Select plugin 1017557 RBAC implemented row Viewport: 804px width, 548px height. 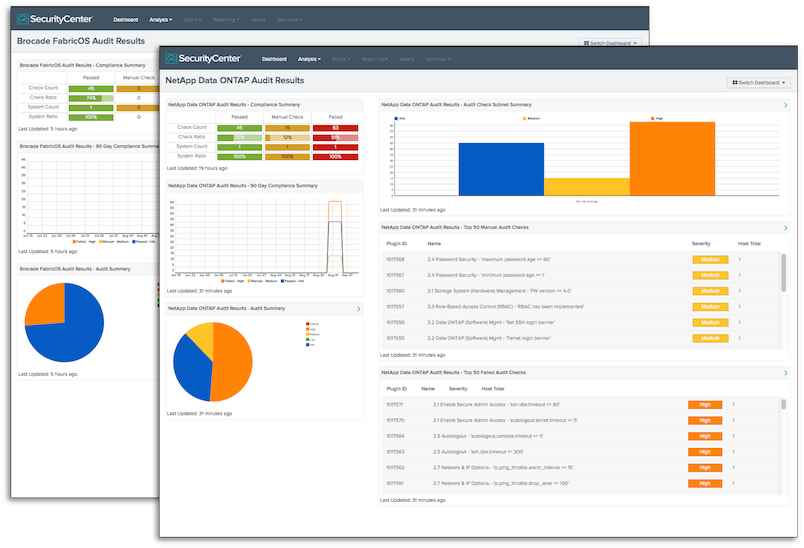(x=581, y=307)
